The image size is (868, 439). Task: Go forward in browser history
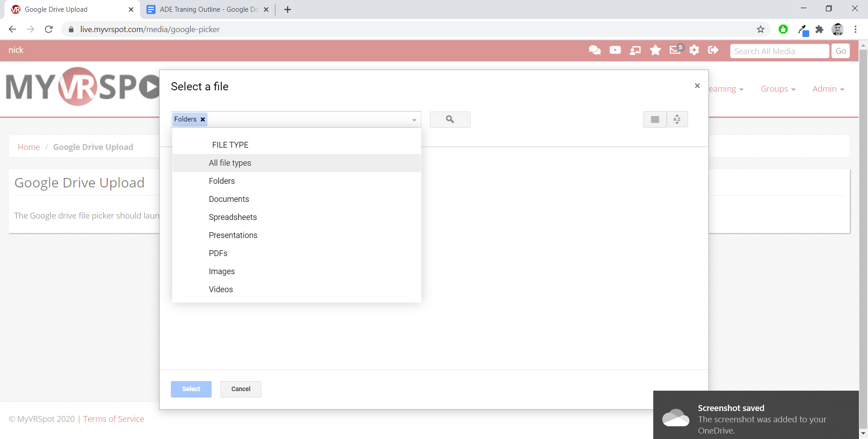[x=30, y=29]
